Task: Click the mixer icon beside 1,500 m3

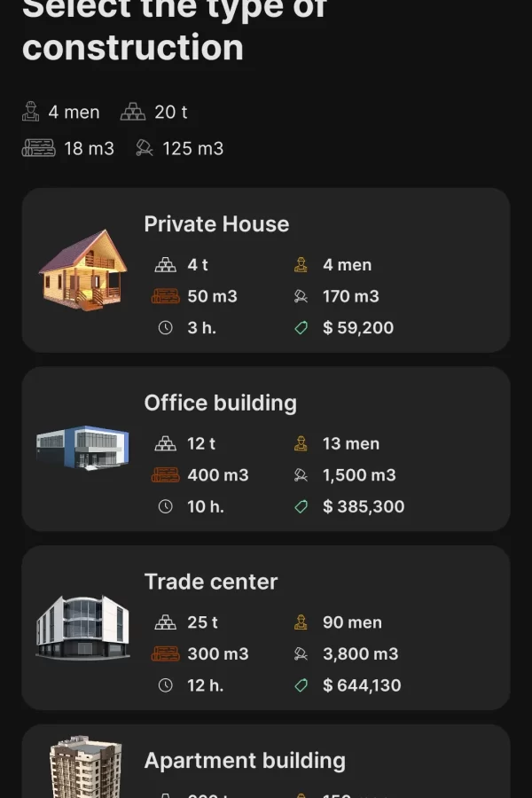Action: pyautogui.click(x=301, y=475)
